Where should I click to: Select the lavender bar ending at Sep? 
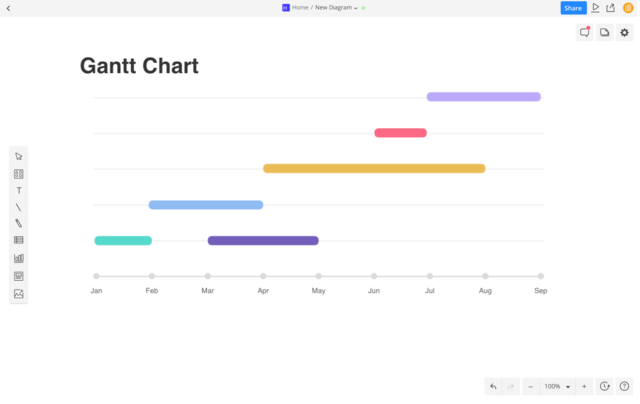484,97
